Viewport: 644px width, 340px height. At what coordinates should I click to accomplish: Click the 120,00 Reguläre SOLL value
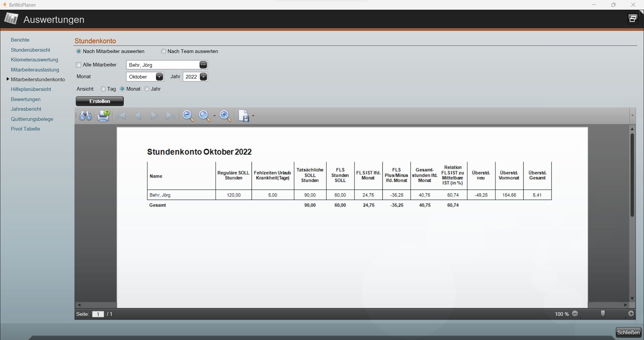[x=234, y=195]
